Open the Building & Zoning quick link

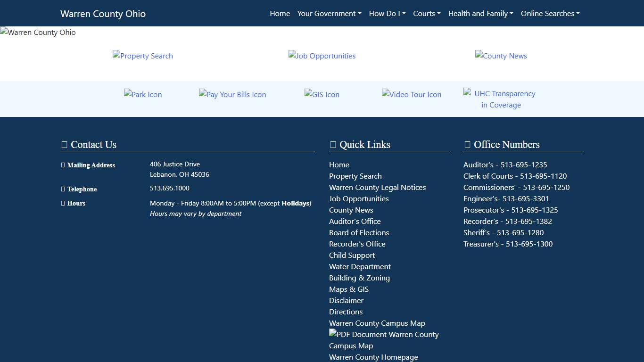point(359,278)
